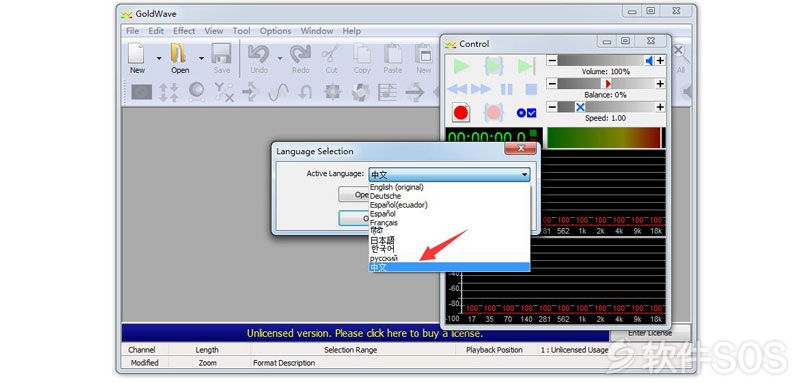The image size is (800, 383).
Task: Select Español(ecuador) in language list
Action: (449, 205)
